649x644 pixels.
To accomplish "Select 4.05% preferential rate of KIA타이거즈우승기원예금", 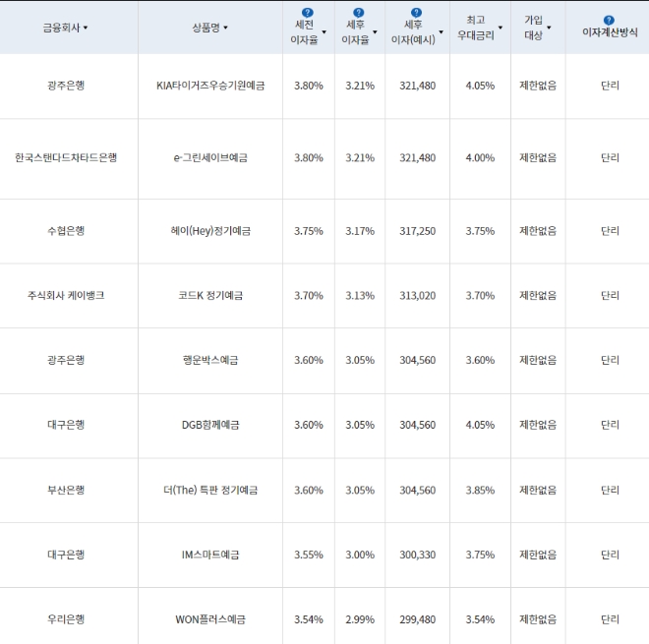I will (x=480, y=86).
